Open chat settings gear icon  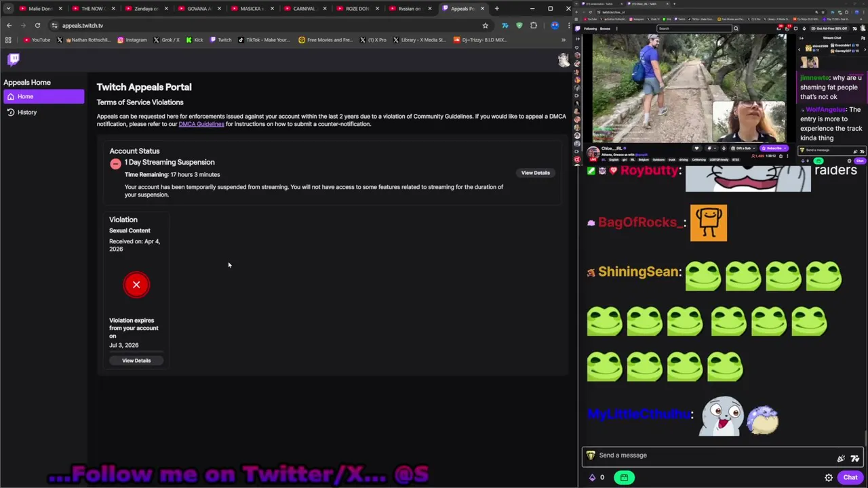(829, 478)
